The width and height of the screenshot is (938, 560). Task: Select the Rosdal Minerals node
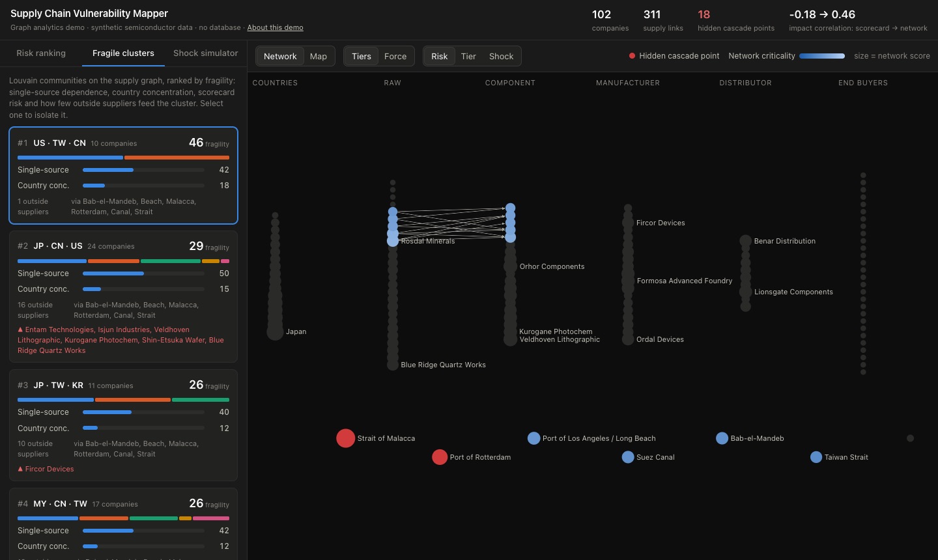click(393, 241)
